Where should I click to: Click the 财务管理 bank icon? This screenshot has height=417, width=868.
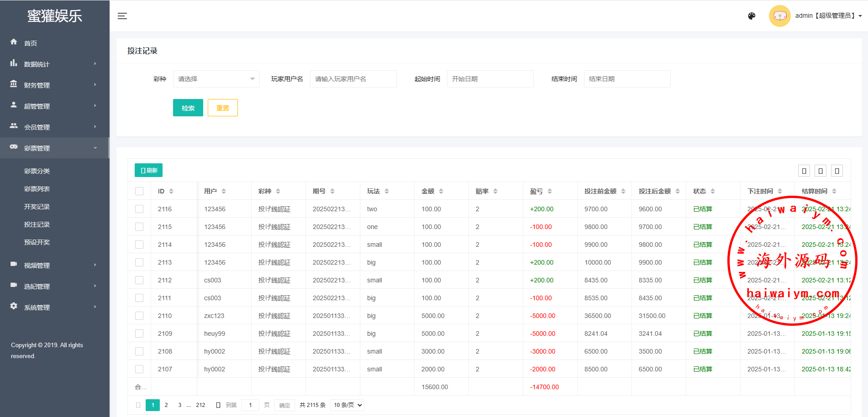[x=14, y=84]
